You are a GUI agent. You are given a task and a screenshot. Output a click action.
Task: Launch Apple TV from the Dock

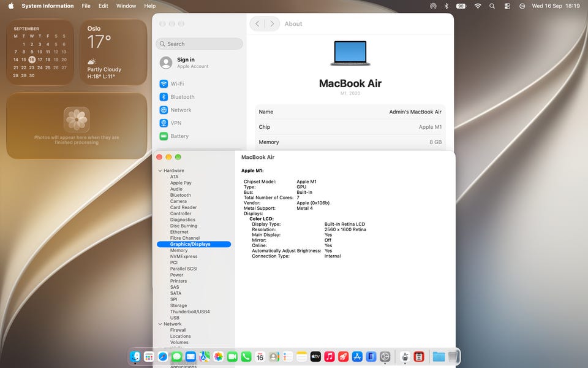315,356
